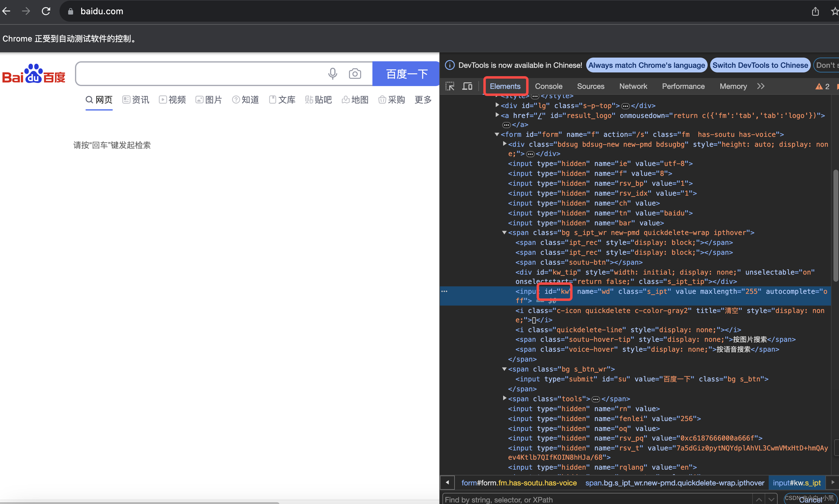This screenshot has width=839, height=504.
Task: Click the browser forward arrow
Action: click(x=26, y=11)
